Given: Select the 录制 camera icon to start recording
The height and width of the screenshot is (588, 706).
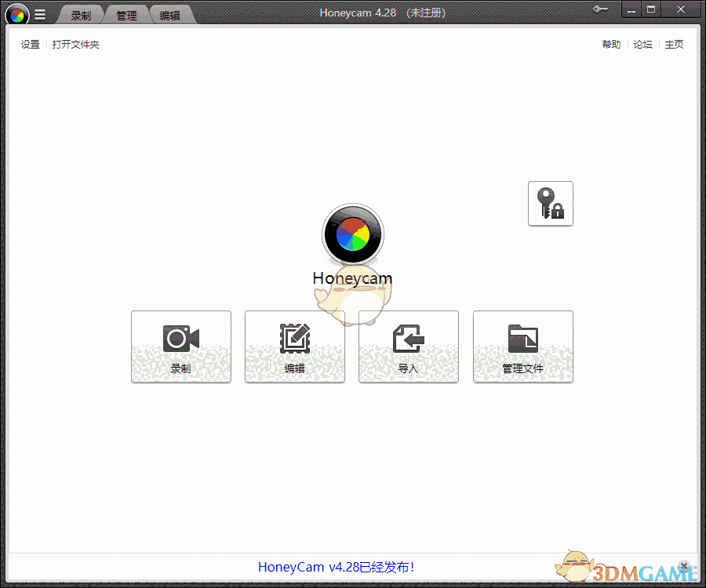Looking at the screenshot, I should coord(181,347).
